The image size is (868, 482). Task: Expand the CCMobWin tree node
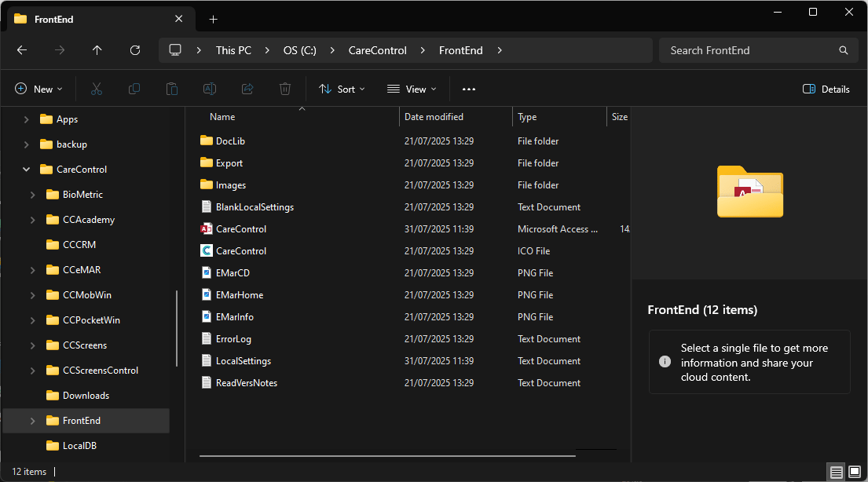click(x=33, y=295)
